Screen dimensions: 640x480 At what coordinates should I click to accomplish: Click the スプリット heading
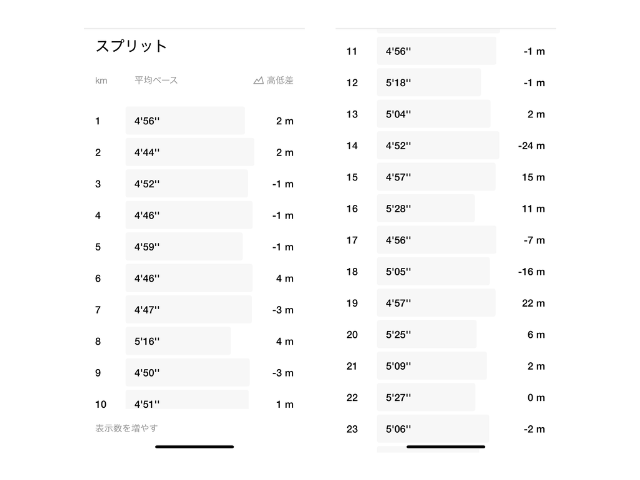(131, 46)
